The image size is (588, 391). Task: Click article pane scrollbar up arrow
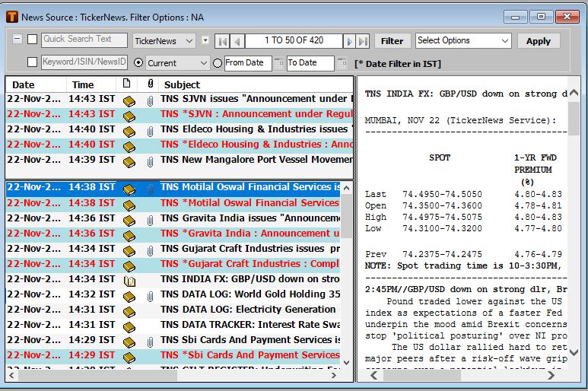coord(574,93)
